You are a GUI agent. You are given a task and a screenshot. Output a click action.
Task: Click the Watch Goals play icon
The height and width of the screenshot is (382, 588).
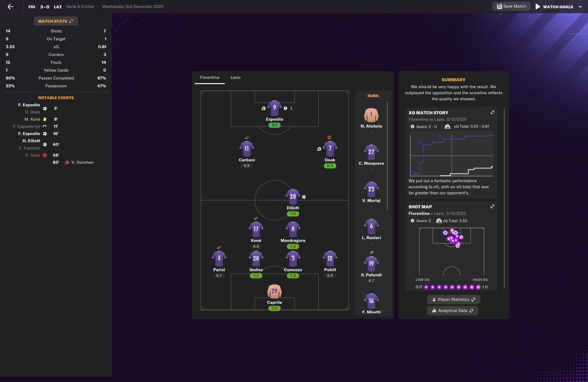point(538,7)
